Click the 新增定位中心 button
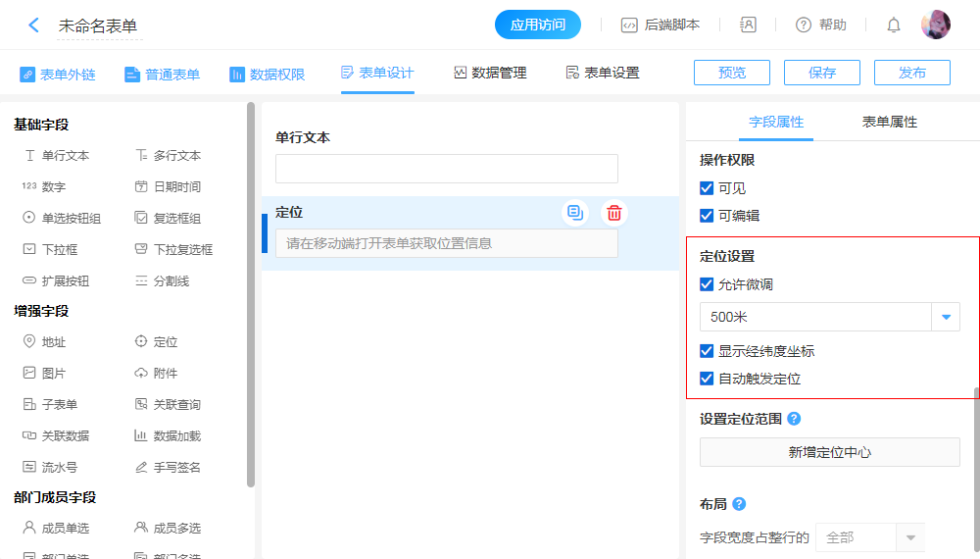This screenshot has height=559, width=980. pyautogui.click(x=829, y=452)
